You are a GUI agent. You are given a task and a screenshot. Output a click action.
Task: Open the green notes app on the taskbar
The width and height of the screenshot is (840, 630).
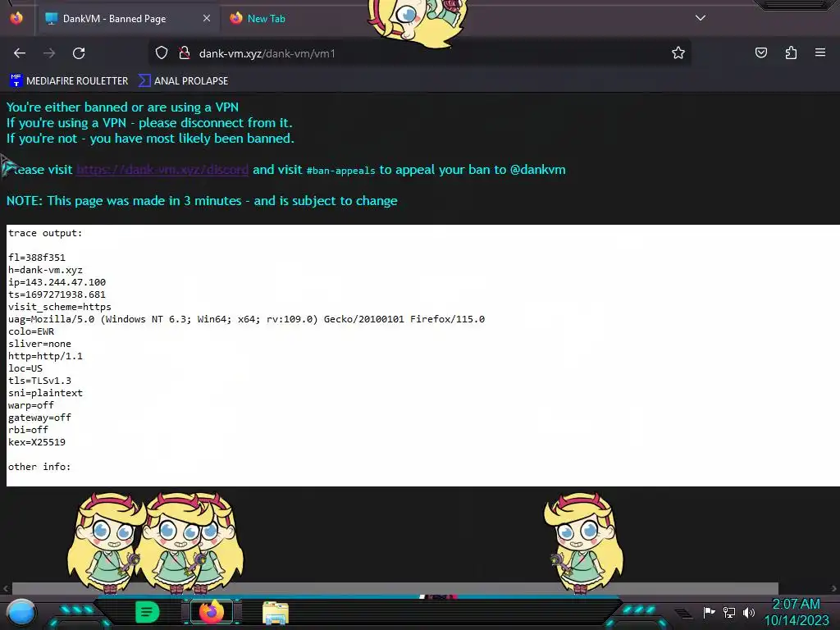coord(148,612)
